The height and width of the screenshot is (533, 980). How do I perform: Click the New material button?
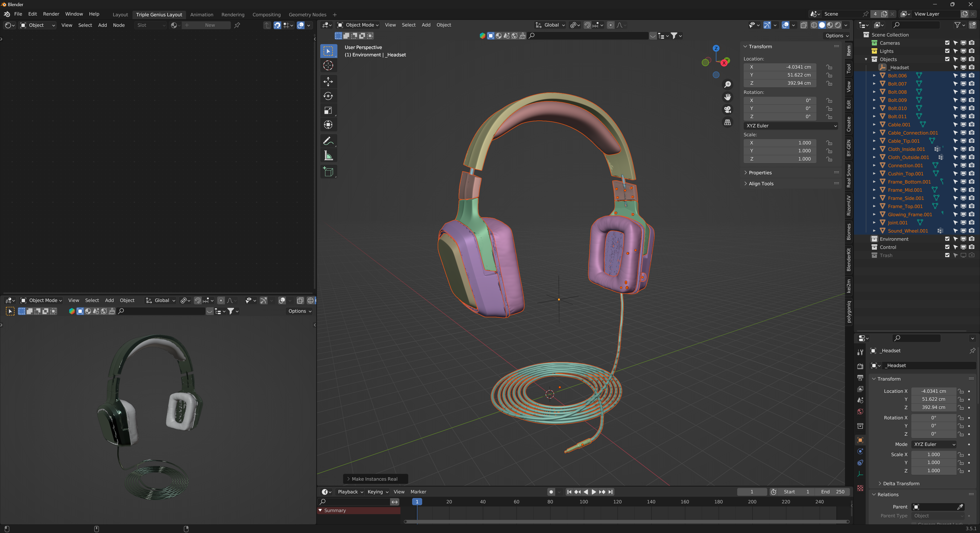[210, 25]
